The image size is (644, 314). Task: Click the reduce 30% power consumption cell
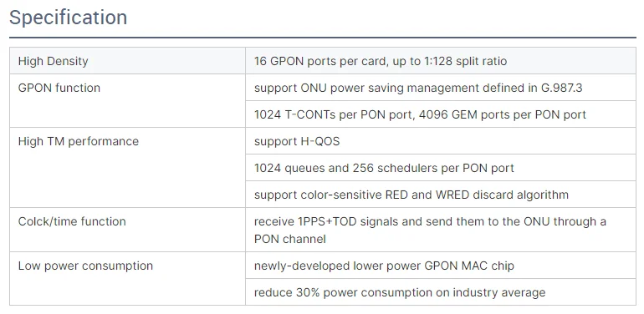tap(440, 291)
